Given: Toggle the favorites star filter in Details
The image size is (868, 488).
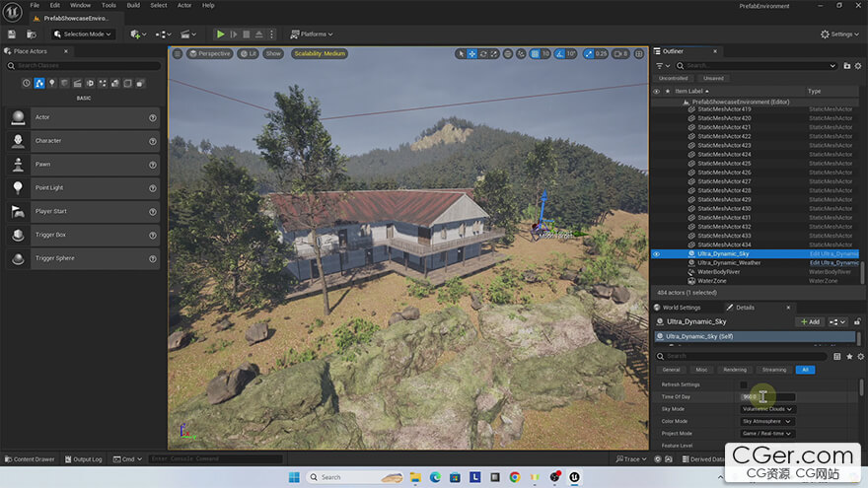Looking at the screenshot, I should click(x=849, y=357).
